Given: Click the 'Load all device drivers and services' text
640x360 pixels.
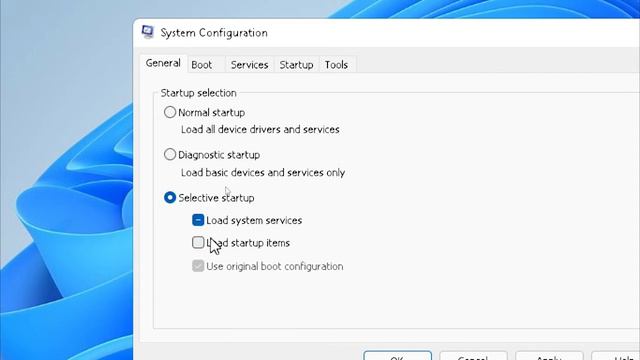Looking at the screenshot, I should click(x=260, y=129).
